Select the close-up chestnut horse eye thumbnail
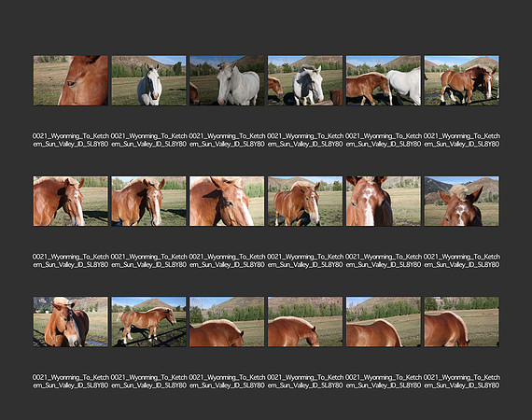 point(71,80)
